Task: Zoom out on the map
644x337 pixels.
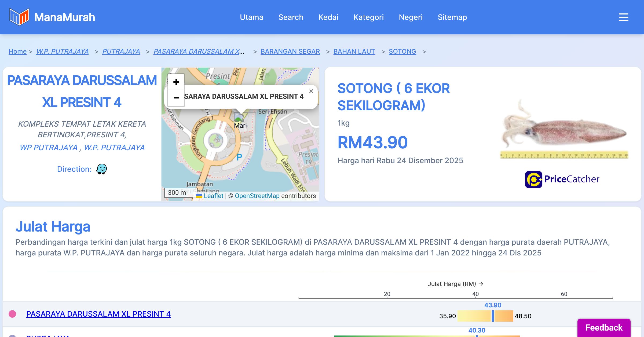Action: tap(176, 98)
